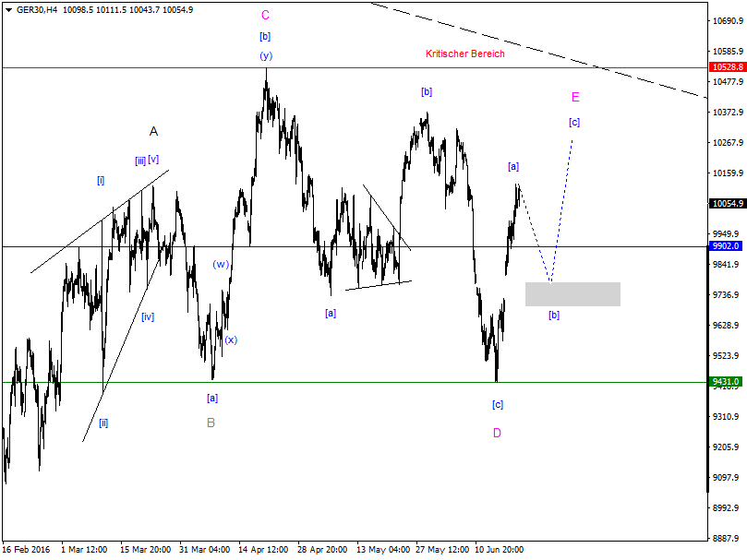Image resolution: width=747 pixels, height=560 pixels.
Task: Click the [ii] subwave label
Action: (103, 423)
